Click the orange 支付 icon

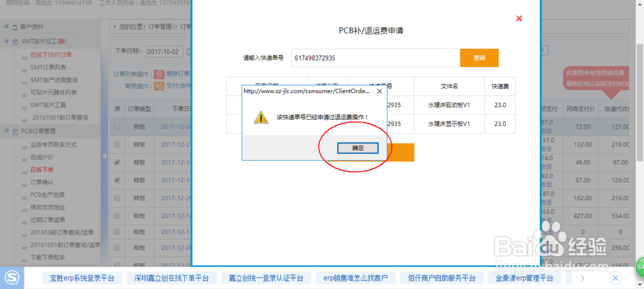[159, 86]
